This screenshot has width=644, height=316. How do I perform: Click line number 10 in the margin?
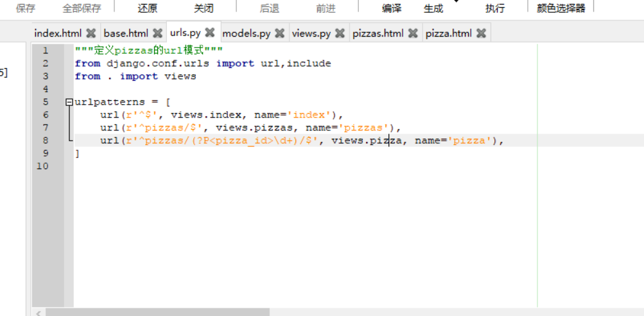[42, 166]
